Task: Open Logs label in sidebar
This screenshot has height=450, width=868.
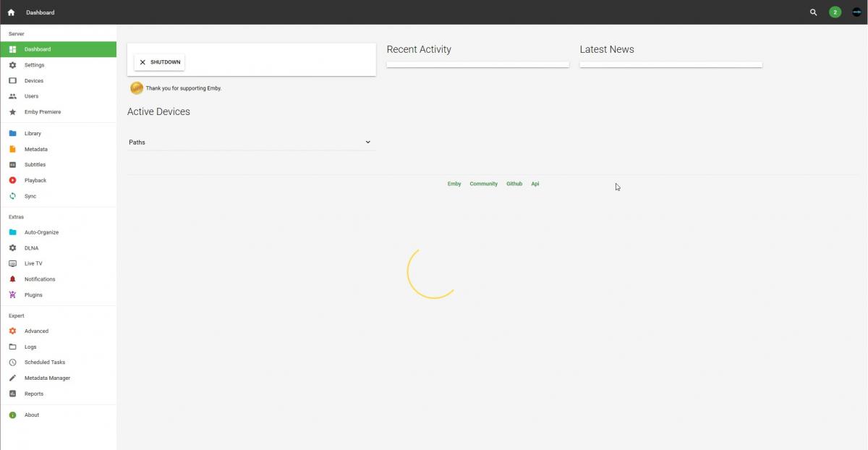Action: coord(30,347)
